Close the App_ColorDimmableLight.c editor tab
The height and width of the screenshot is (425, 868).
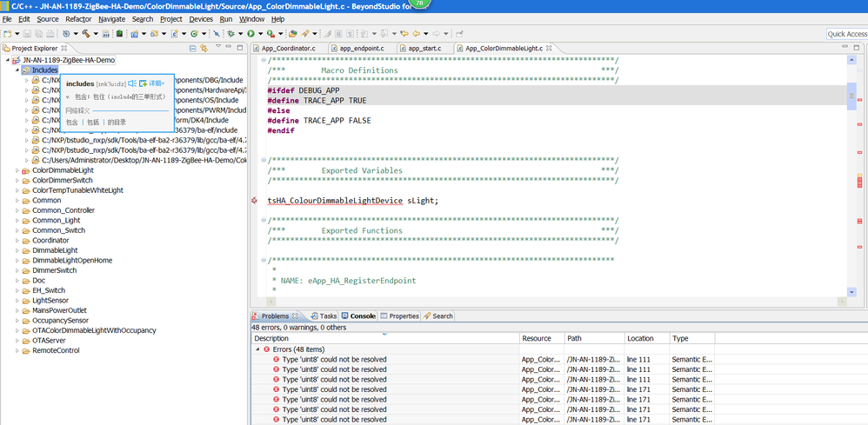pyautogui.click(x=550, y=49)
